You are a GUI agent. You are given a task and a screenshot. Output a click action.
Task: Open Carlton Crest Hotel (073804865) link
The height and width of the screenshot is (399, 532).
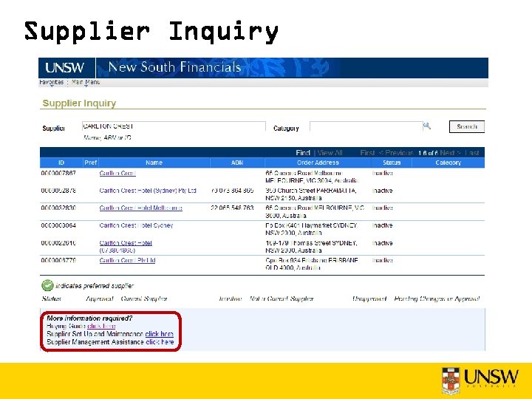coord(126,246)
